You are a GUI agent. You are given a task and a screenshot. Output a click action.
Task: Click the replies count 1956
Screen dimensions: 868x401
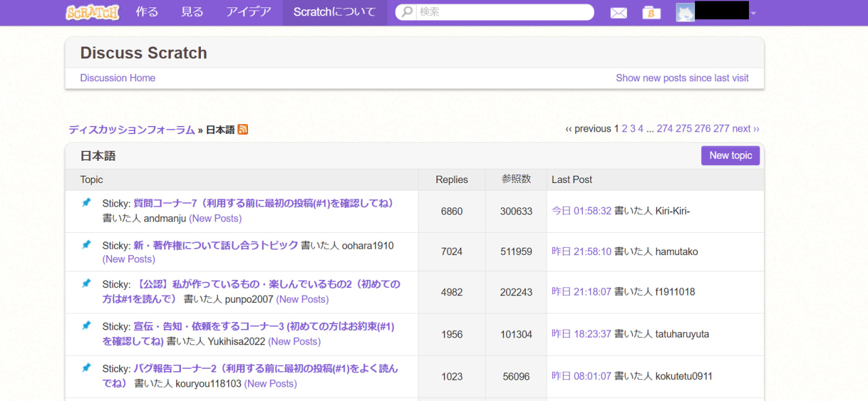pyautogui.click(x=452, y=334)
